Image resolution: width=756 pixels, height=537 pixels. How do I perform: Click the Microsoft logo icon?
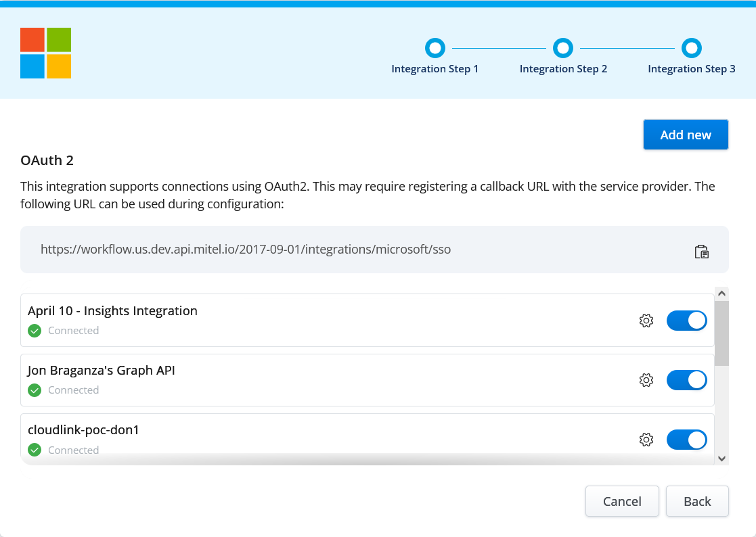click(x=45, y=53)
